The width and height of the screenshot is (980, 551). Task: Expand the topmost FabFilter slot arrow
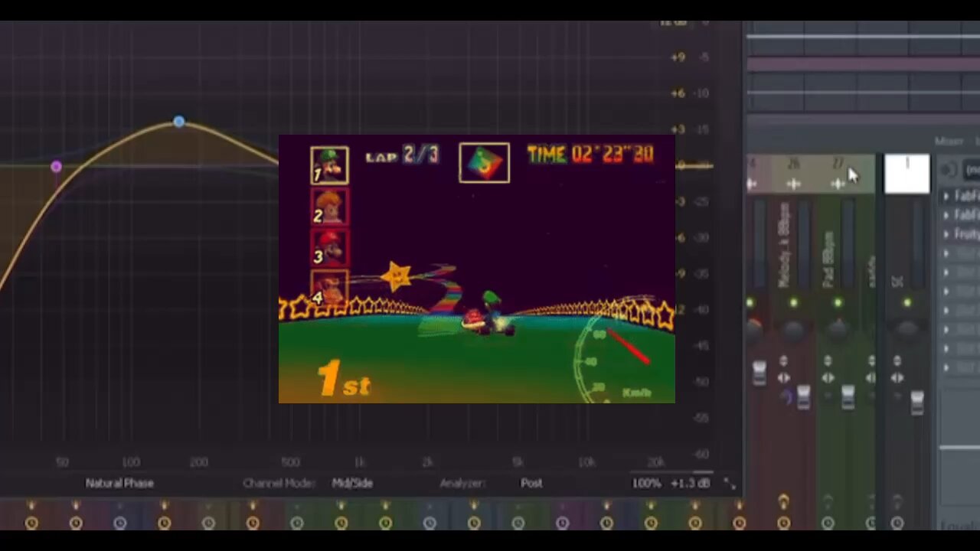946,196
